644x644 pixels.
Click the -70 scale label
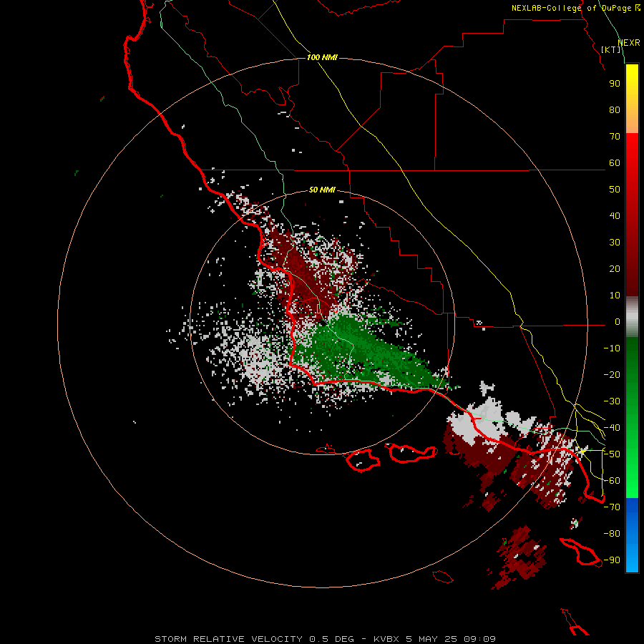[612, 507]
